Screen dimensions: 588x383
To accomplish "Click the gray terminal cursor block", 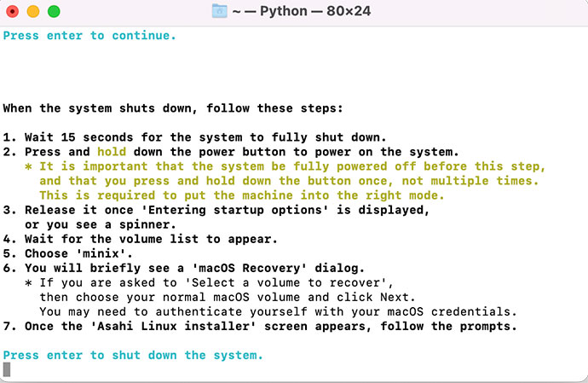I will (7, 369).
